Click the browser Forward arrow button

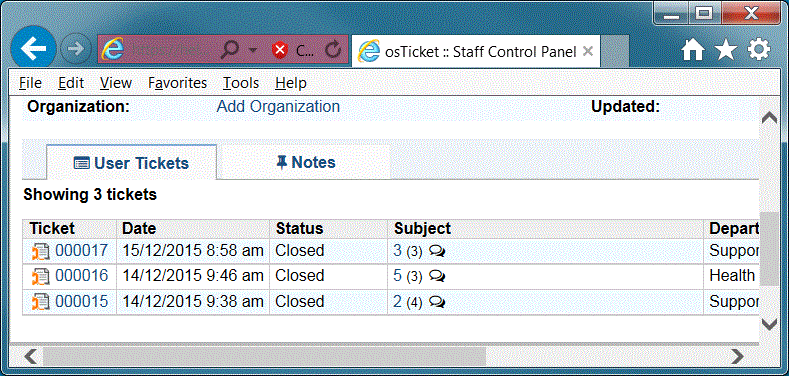point(75,49)
